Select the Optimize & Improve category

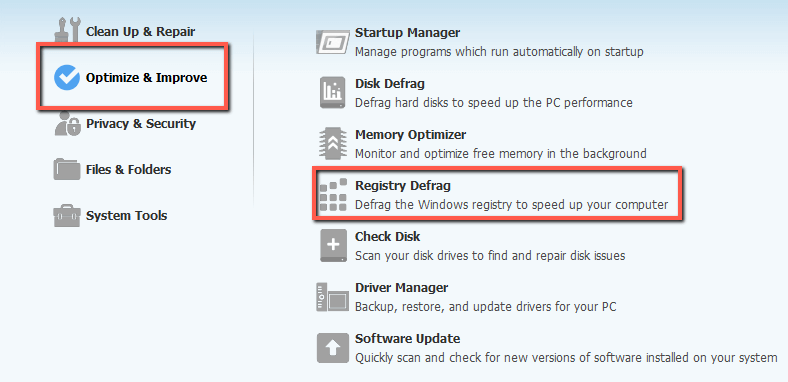146,78
